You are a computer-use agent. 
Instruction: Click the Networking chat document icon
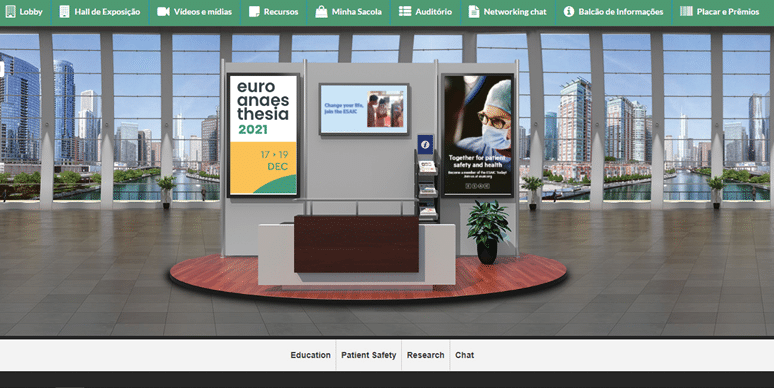(473, 11)
